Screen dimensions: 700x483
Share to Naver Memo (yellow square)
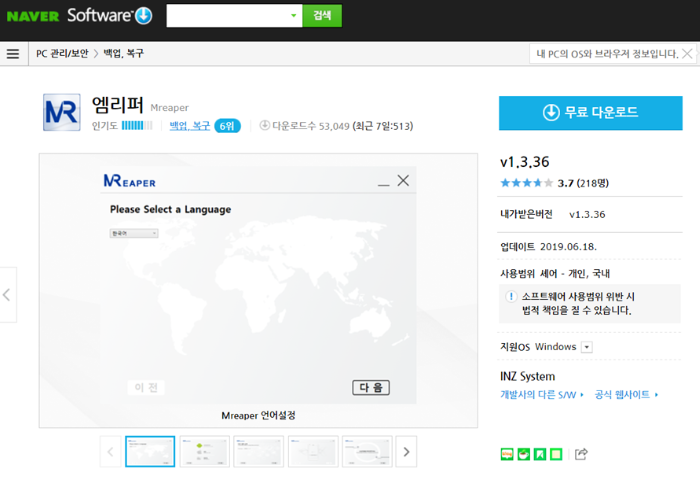tap(556, 454)
